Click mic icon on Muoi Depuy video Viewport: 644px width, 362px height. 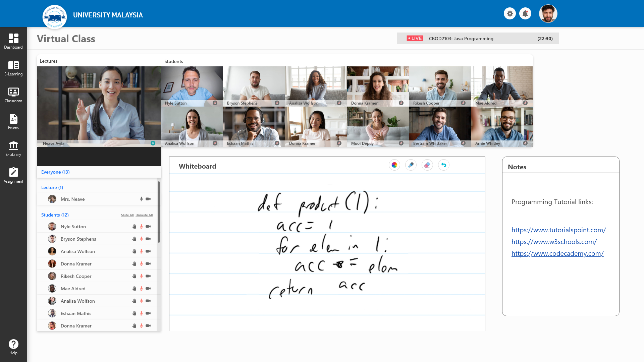pyautogui.click(x=401, y=143)
